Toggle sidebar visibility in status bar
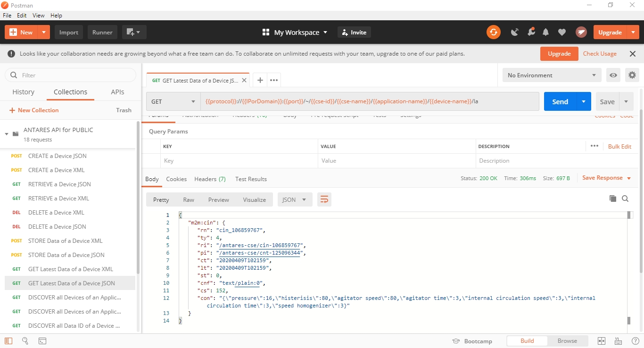 click(8, 341)
